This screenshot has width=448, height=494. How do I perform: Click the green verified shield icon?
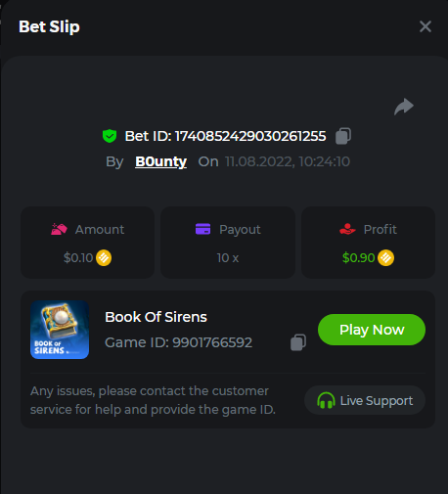pyautogui.click(x=110, y=136)
